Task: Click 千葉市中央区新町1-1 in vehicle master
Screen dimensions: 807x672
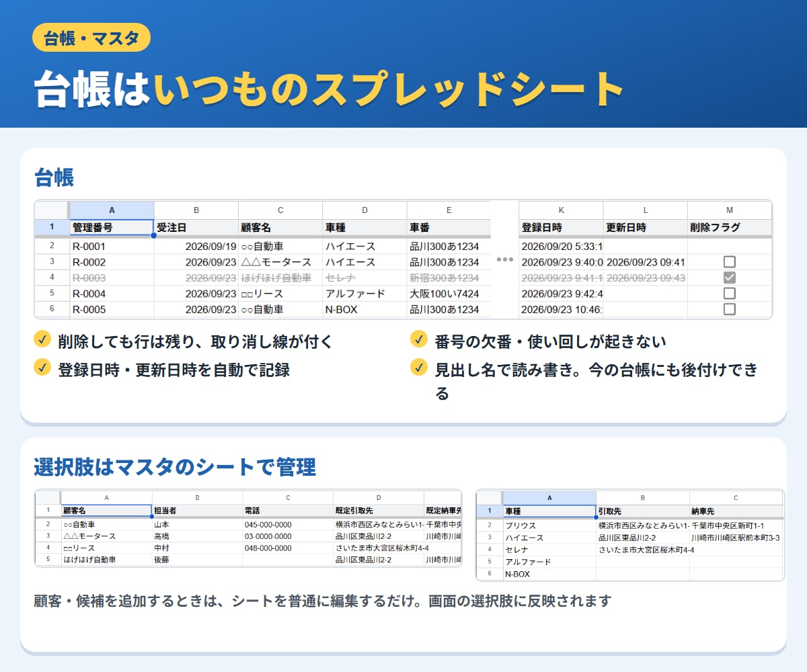Action: tap(736, 526)
